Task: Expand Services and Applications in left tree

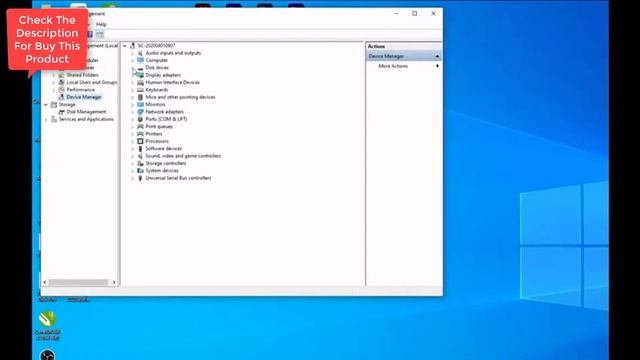Action: click(x=46, y=119)
